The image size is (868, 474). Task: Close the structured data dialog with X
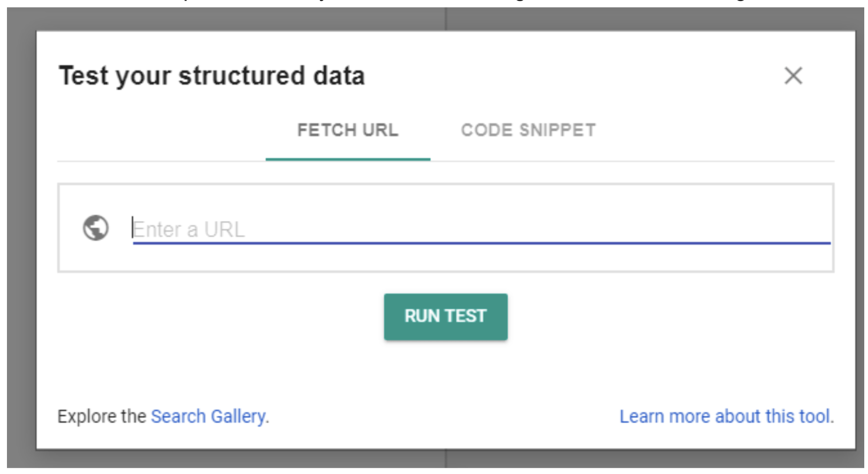pyautogui.click(x=793, y=76)
